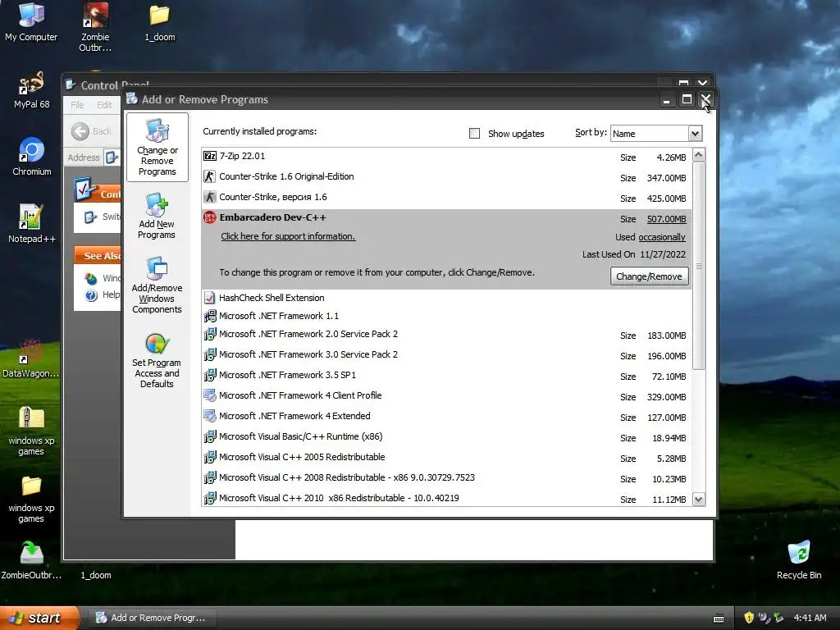Image resolution: width=840 pixels, height=630 pixels.
Task: Click the taskbar clock showing 4:41 AM
Action: tap(810, 618)
